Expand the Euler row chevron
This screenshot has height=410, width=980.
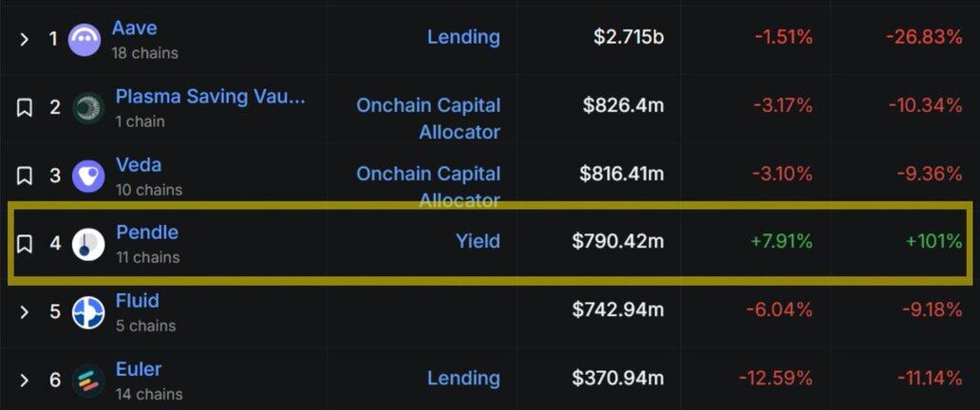coord(25,381)
